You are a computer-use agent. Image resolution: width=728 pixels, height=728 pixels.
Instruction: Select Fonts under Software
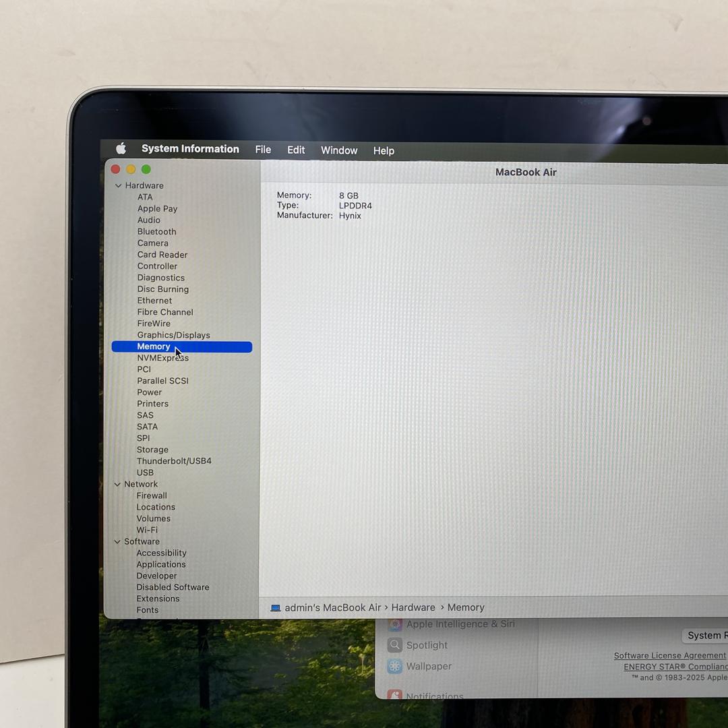coord(147,610)
